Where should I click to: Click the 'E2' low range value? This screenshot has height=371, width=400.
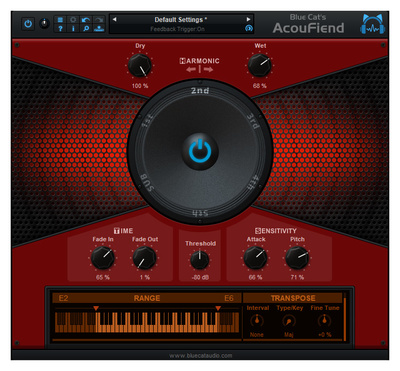click(x=63, y=298)
